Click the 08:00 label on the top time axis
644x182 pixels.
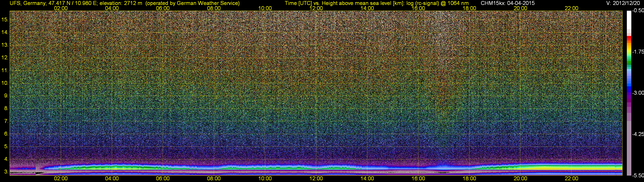click(214, 8)
